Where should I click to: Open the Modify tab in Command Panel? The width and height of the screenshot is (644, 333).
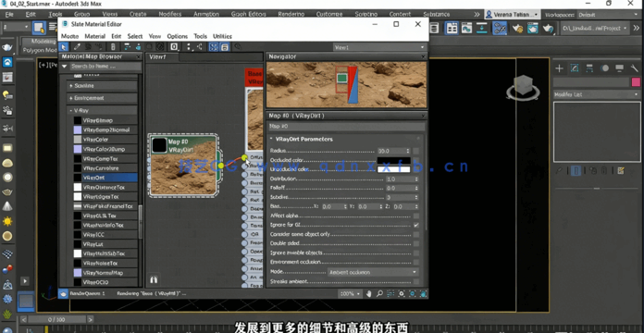575,68
